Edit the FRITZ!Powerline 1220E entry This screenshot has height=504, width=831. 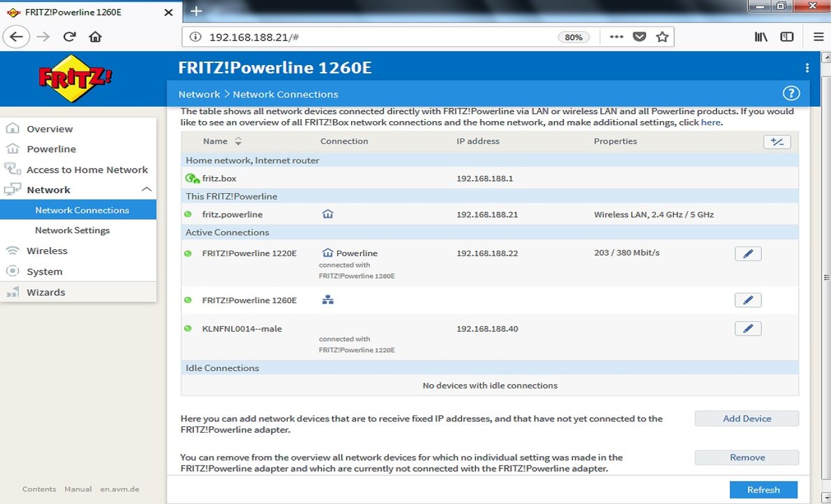(x=748, y=253)
